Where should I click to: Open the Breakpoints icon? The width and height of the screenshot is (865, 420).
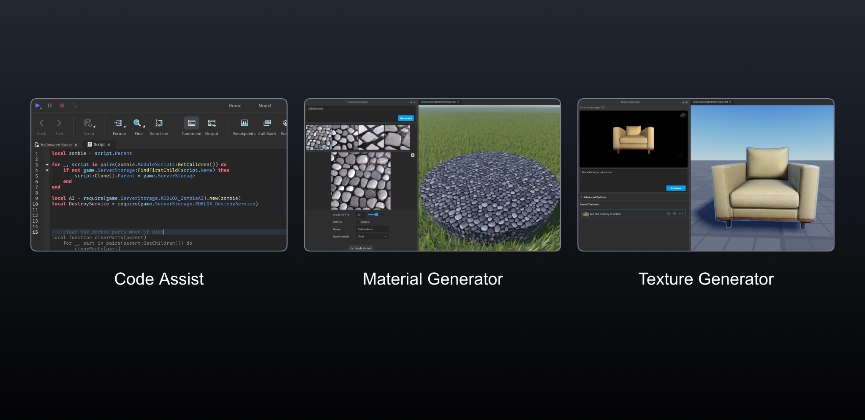point(244,123)
